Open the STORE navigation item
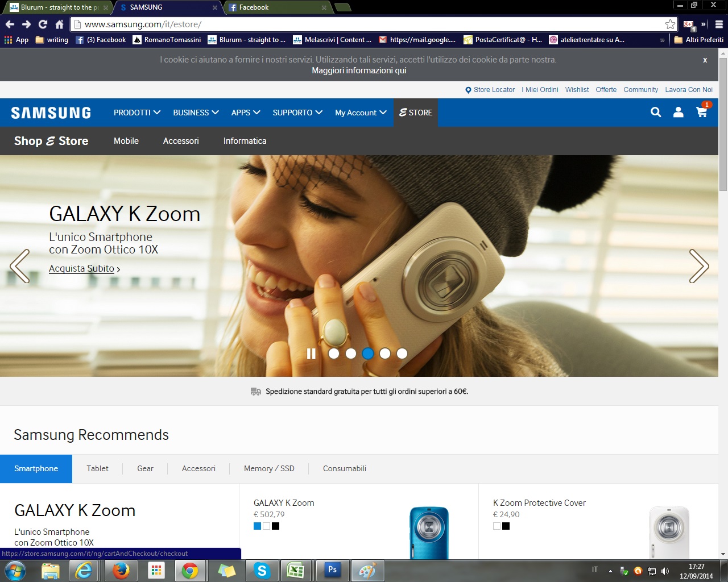Viewport: 728px width, 582px height. click(x=416, y=113)
